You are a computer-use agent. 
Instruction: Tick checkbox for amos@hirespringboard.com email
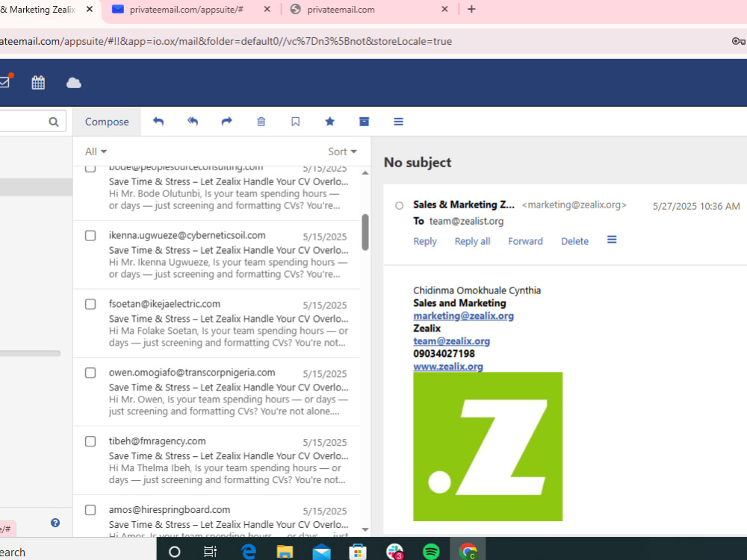coord(90,510)
